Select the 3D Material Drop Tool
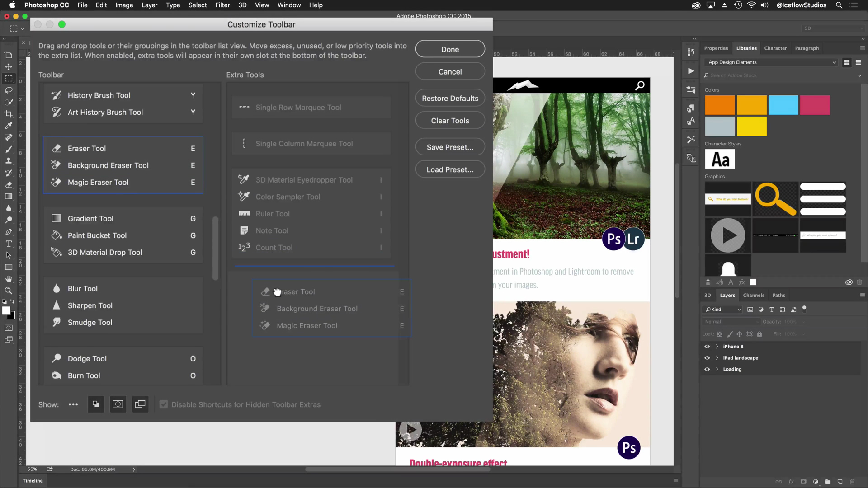 tap(104, 252)
